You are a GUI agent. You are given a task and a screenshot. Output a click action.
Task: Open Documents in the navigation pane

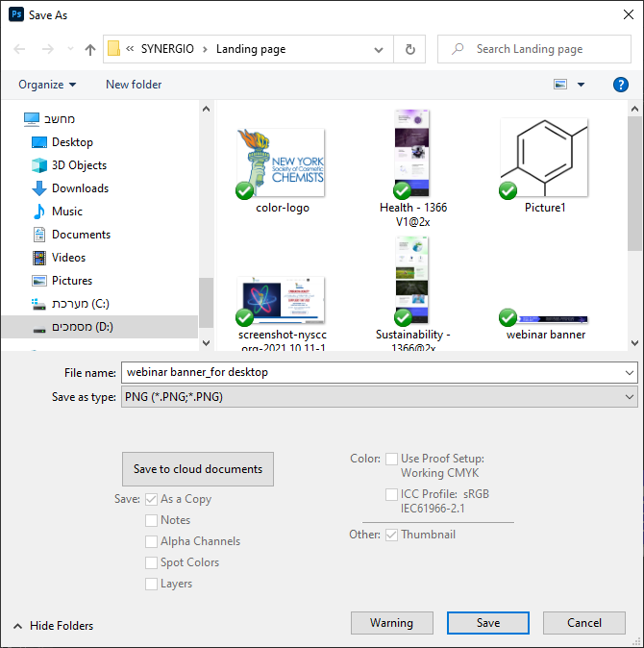point(71,235)
